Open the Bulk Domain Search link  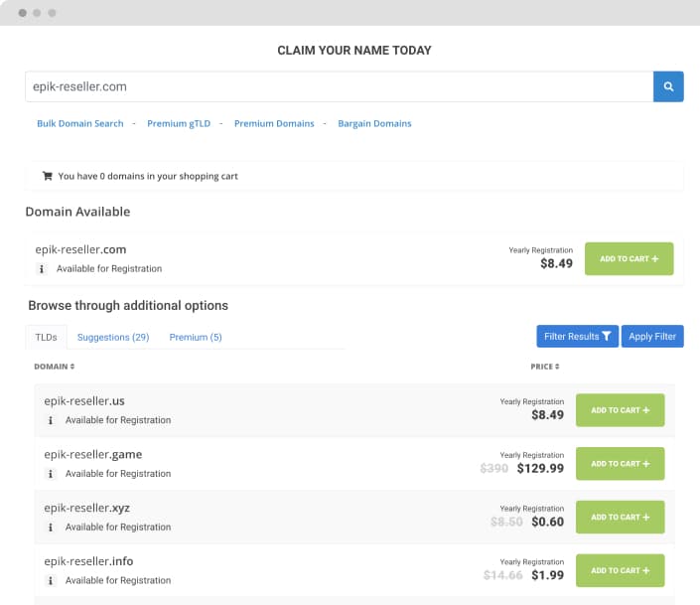(79, 123)
